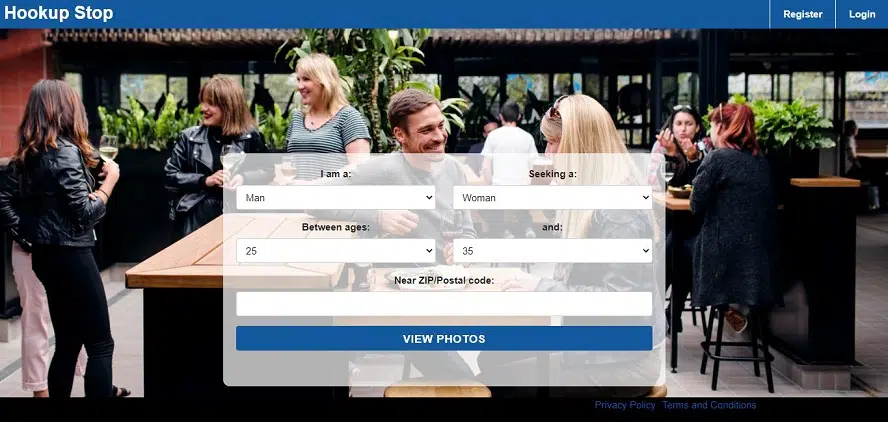Click the chevron arrow on the Man dropdown
The width and height of the screenshot is (888, 422).
pos(428,198)
